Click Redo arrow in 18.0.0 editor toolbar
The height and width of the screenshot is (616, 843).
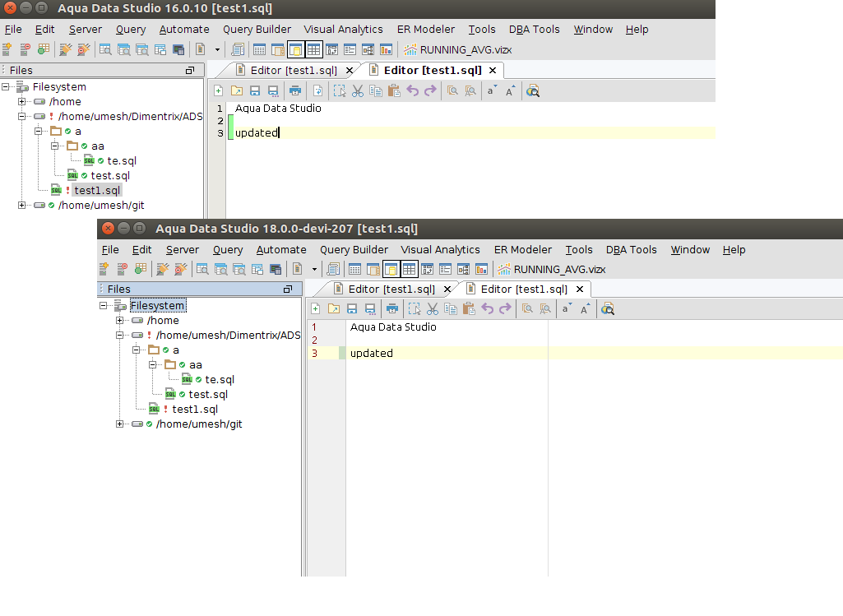pos(505,308)
